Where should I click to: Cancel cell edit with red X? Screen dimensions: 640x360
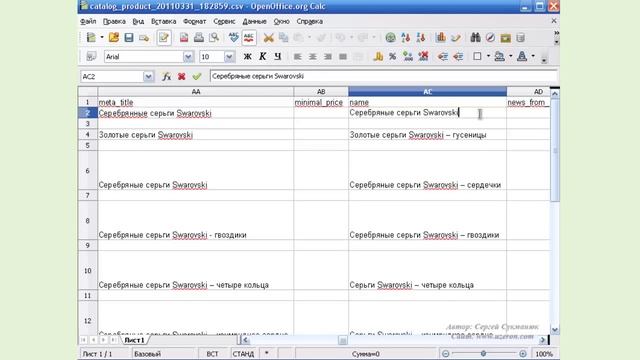pos(182,76)
